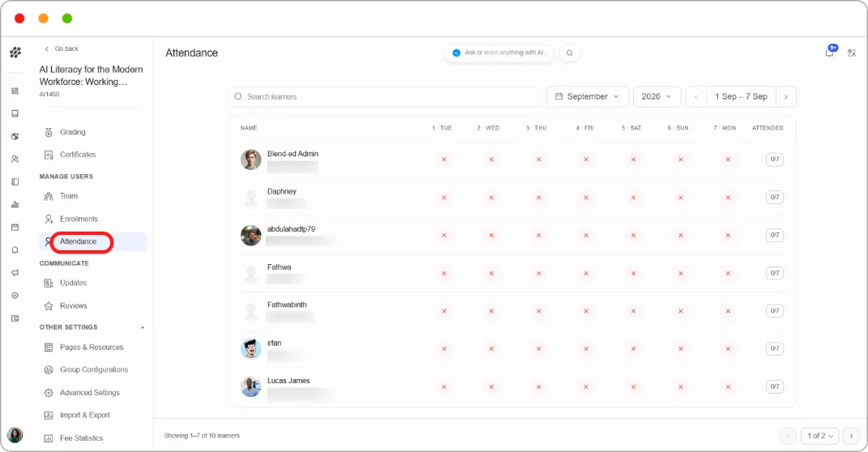This screenshot has width=868, height=452.
Task: Click irfan's 0/7 attended badge
Action: 775,348
